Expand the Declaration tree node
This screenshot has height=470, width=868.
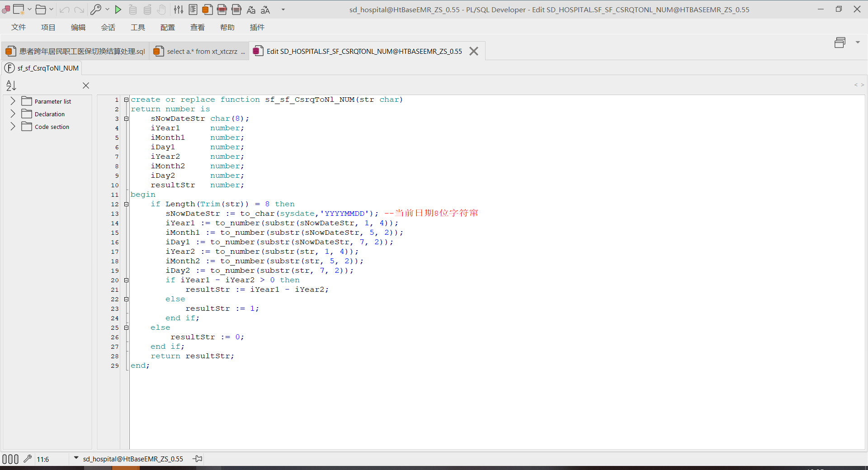coord(13,114)
